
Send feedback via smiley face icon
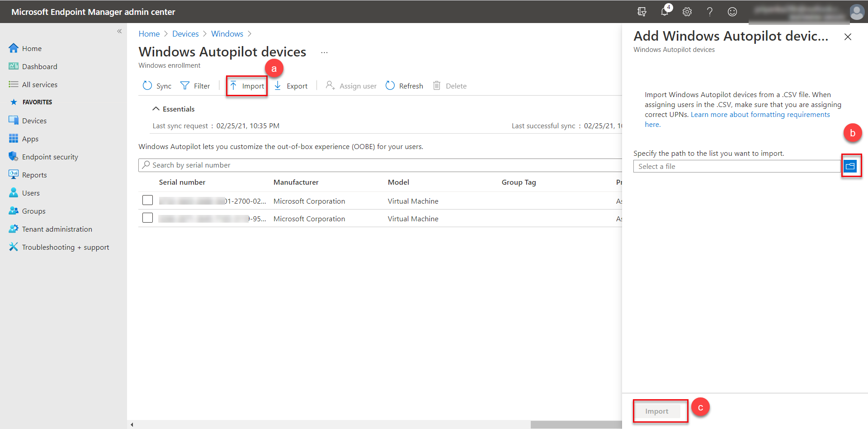732,12
